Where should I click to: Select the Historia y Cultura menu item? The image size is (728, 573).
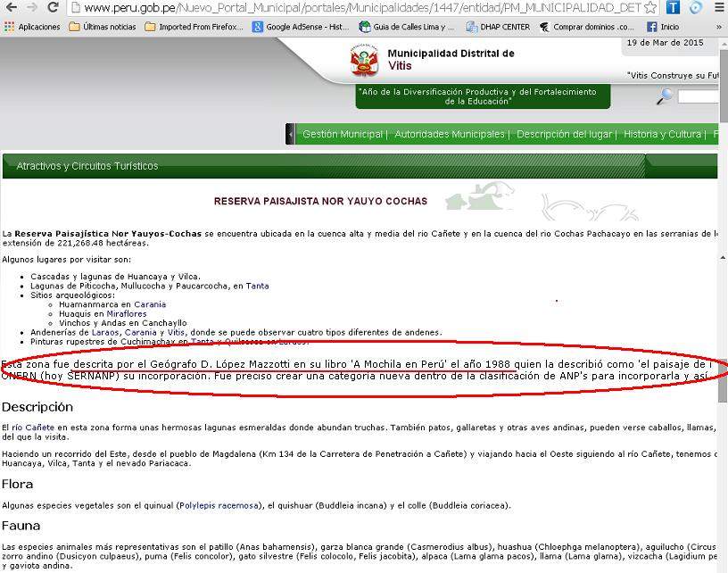663,134
